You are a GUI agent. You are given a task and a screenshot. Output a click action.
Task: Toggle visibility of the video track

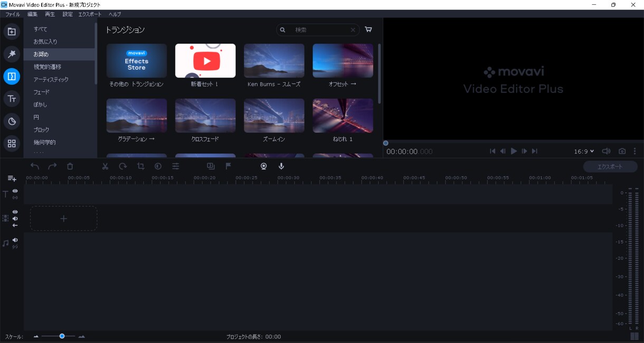15,212
